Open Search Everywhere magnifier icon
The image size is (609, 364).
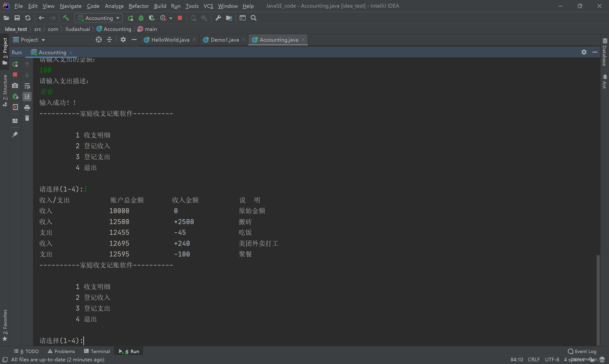(254, 18)
